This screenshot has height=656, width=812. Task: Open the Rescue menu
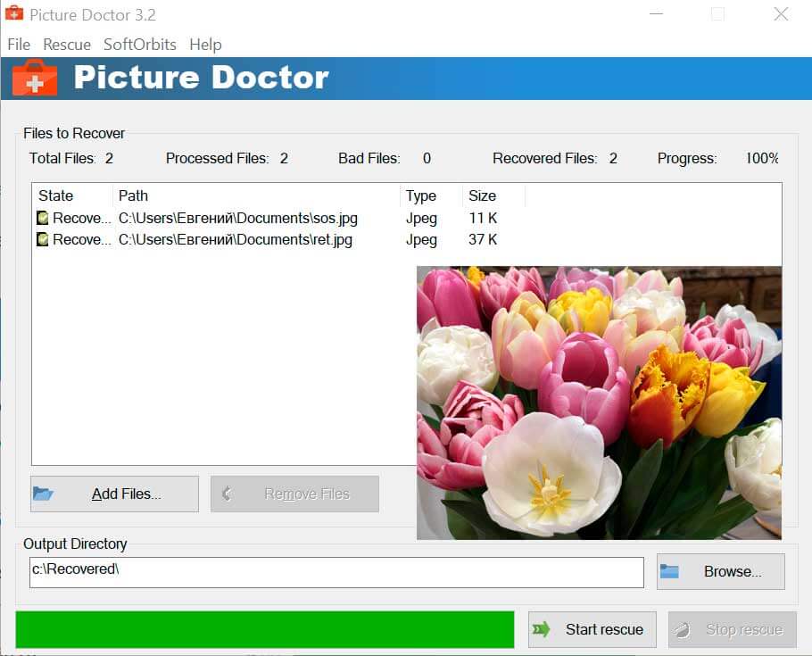[x=66, y=45]
